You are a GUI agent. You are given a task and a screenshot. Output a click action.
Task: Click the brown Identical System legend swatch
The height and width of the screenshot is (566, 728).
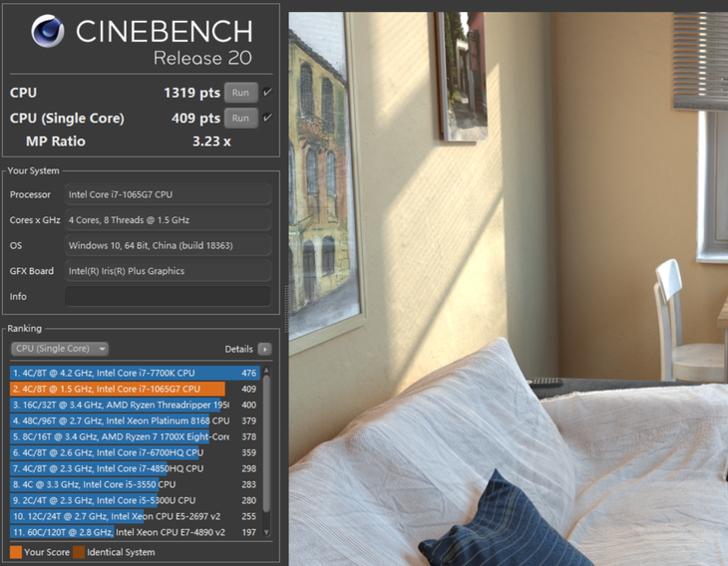click(79, 552)
